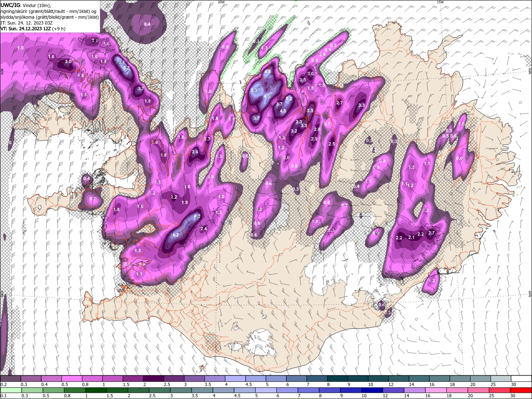Click the 5.7 precipitation value on the map
Screen dimensions: 532x399
[x=127, y=67]
